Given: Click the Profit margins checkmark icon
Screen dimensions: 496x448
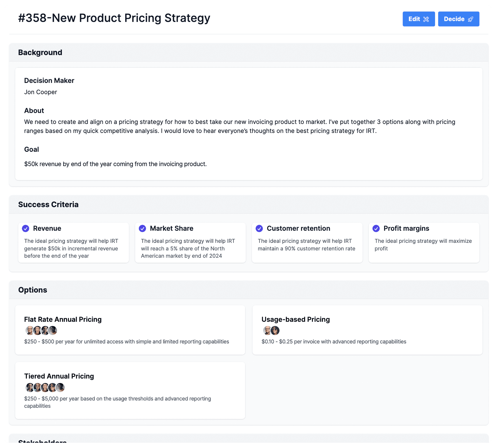Looking at the screenshot, I should click(376, 228).
